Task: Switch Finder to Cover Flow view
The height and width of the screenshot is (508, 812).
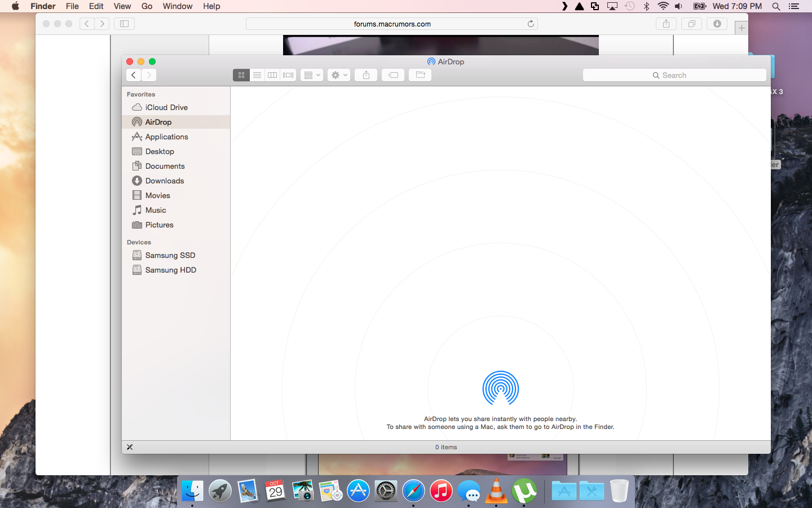Action: tap(288, 75)
